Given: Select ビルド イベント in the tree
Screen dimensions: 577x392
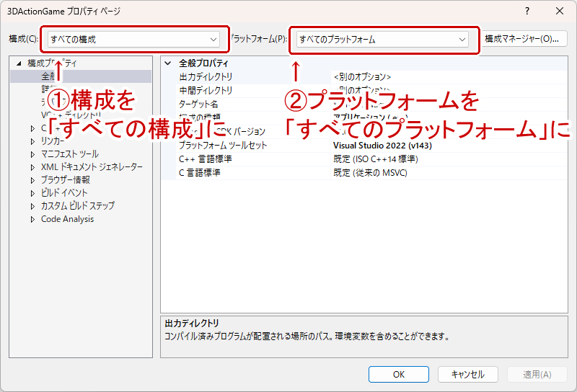Looking at the screenshot, I should tap(64, 193).
